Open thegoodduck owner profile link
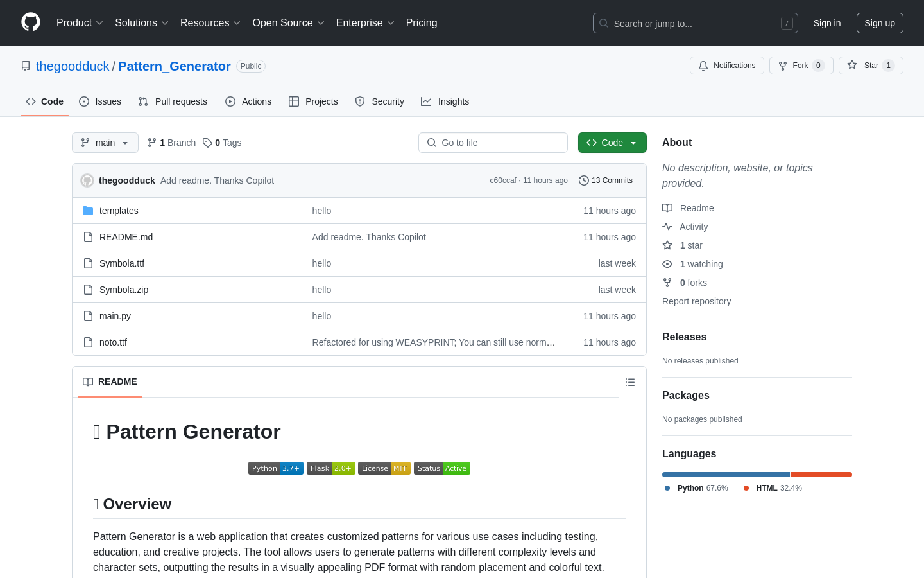 pos(73,66)
